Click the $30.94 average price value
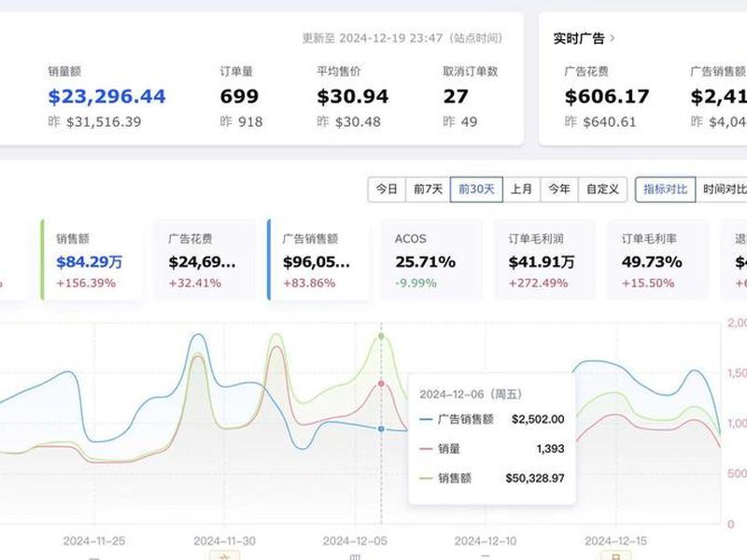Image resolution: width=747 pixels, height=560 pixels. (x=353, y=97)
